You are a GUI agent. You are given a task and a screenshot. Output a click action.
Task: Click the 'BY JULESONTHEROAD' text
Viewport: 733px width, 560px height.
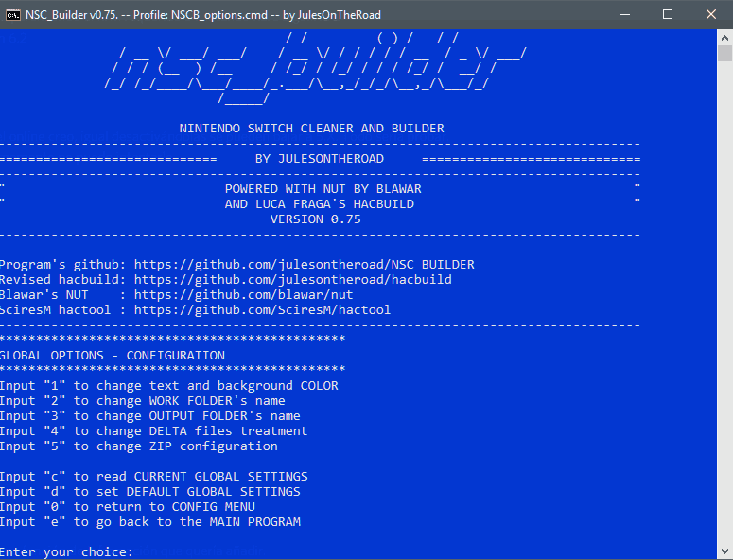320,159
